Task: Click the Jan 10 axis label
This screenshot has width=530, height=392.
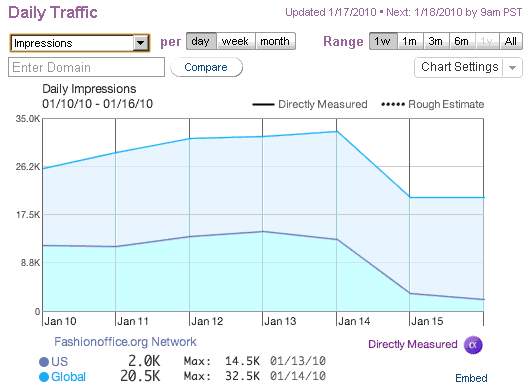Action: pos(61,321)
